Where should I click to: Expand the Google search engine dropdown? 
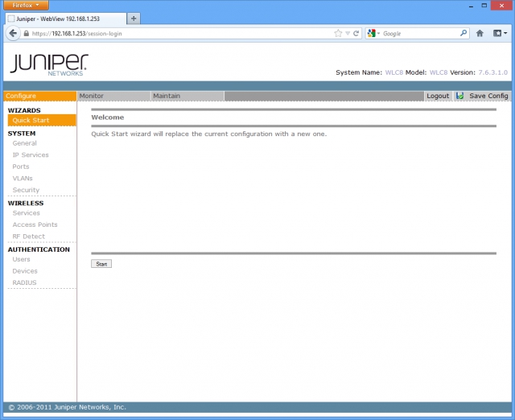pos(373,33)
